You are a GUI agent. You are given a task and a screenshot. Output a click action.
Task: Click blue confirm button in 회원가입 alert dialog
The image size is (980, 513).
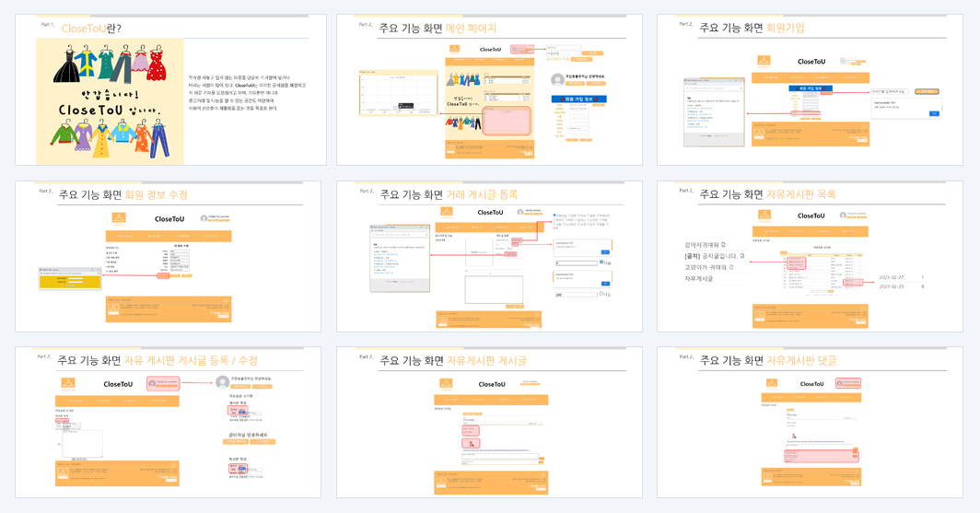pyautogui.click(x=934, y=113)
